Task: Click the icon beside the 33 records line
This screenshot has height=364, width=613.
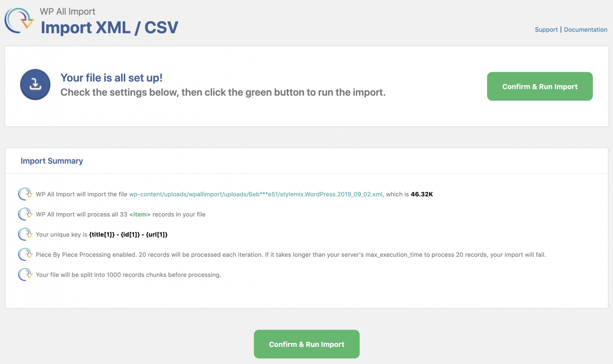Action: tap(25, 214)
